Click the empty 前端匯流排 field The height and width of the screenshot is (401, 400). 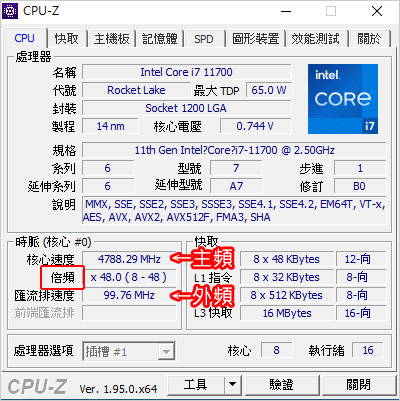coord(129,313)
